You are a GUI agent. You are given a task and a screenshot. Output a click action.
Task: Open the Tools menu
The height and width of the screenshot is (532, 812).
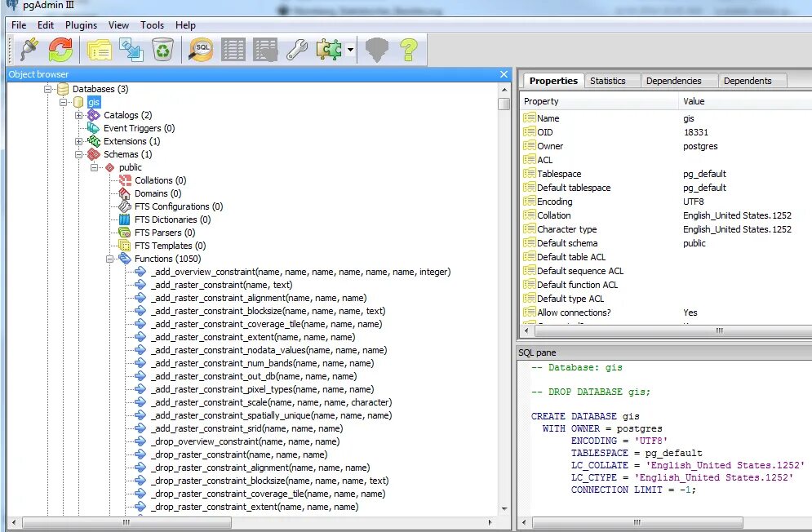click(153, 24)
